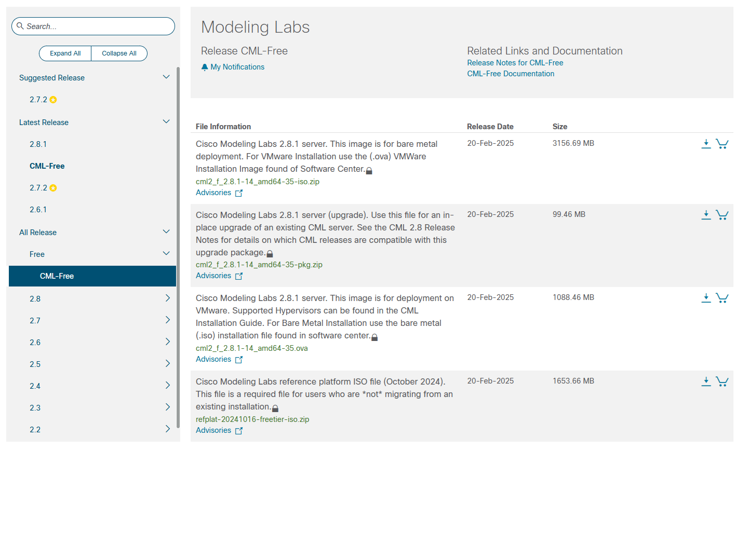Select highlighted CML-Free under Free
Viewport: 736px width, 560px height.
pyautogui.click(x=92, y=276)
